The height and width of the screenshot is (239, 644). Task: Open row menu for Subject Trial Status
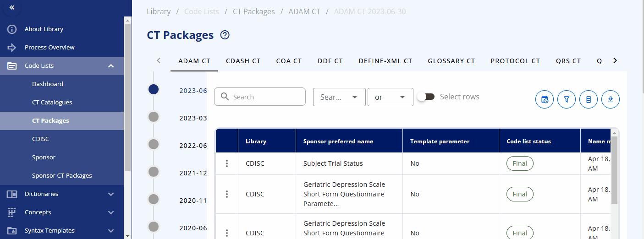click(227, 163)
